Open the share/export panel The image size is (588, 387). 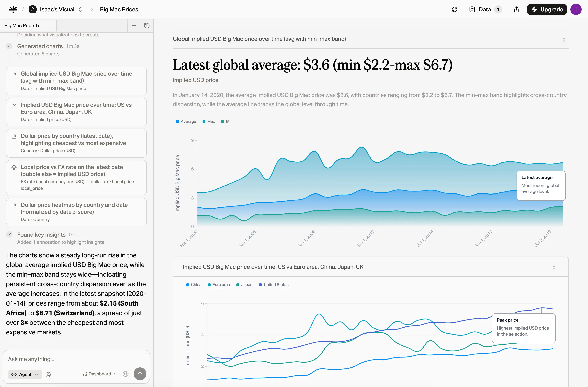coord(516,9)
